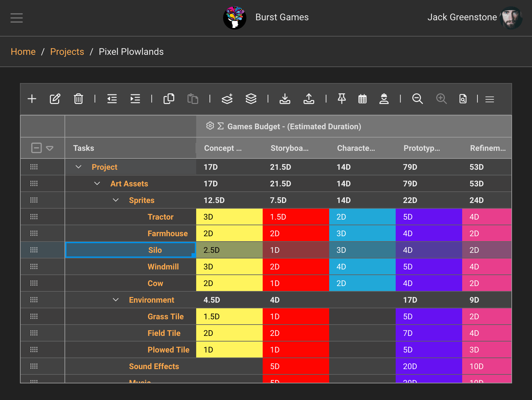Image resolution: width=532 pixels, height=400 pixels.
Task: Delete selected task with trash icon
Action: 78,99
